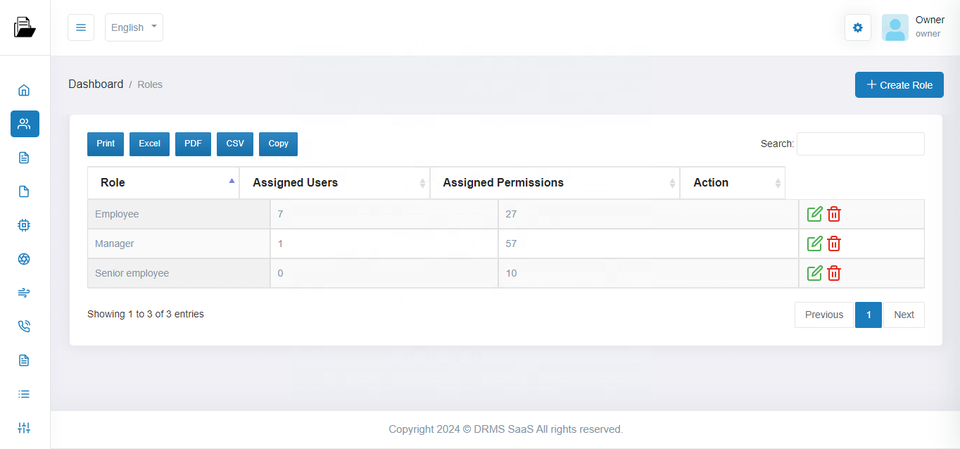Click the users sidebar icon

[x=25, y=124]
